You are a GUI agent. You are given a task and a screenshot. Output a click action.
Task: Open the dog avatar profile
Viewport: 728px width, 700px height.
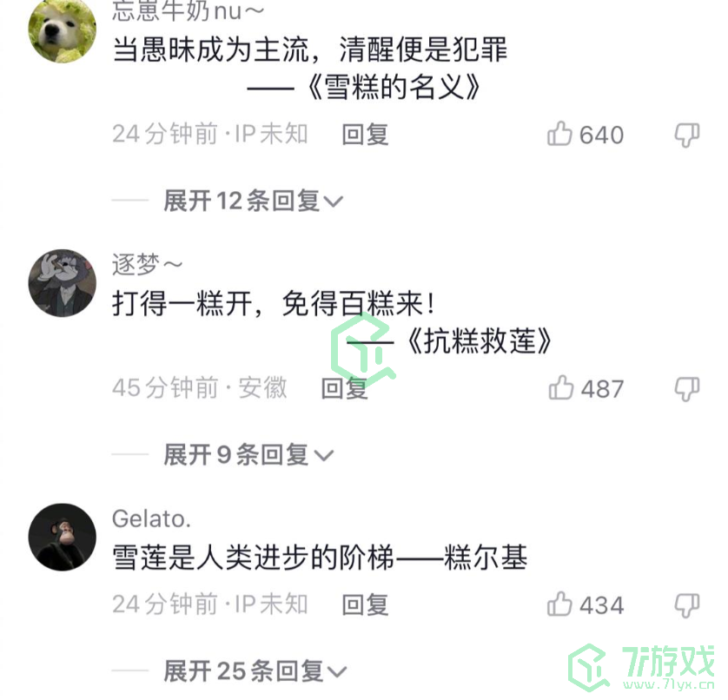click(x=63, y=30)
